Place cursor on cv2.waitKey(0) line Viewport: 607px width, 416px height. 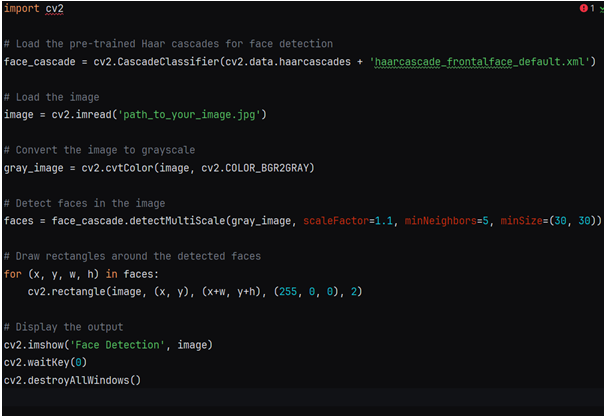pos(43,362)
